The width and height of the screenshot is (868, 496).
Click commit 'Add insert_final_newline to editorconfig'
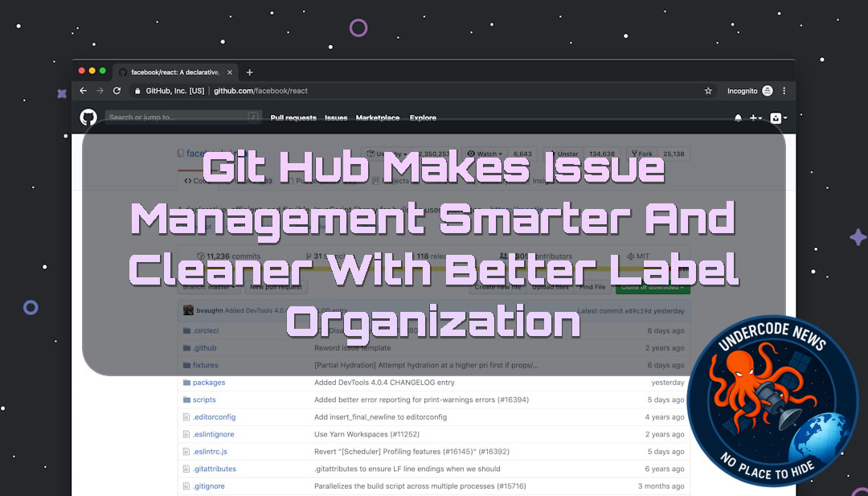(x=380, y=417)
